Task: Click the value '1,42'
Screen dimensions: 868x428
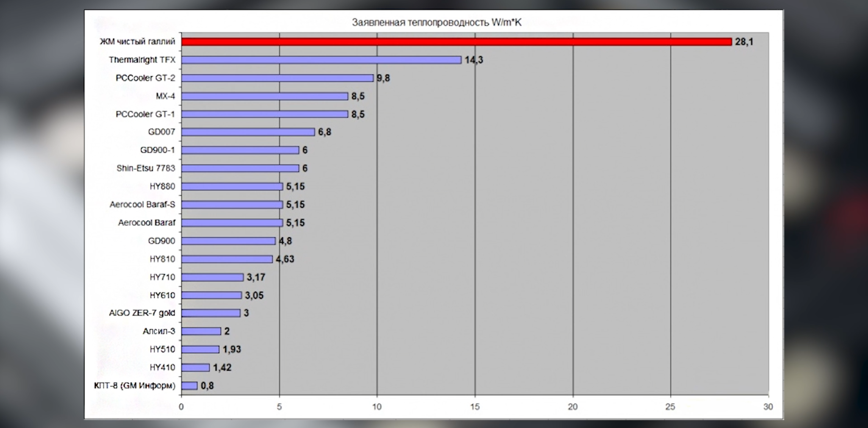Action: tap(222, 368)
